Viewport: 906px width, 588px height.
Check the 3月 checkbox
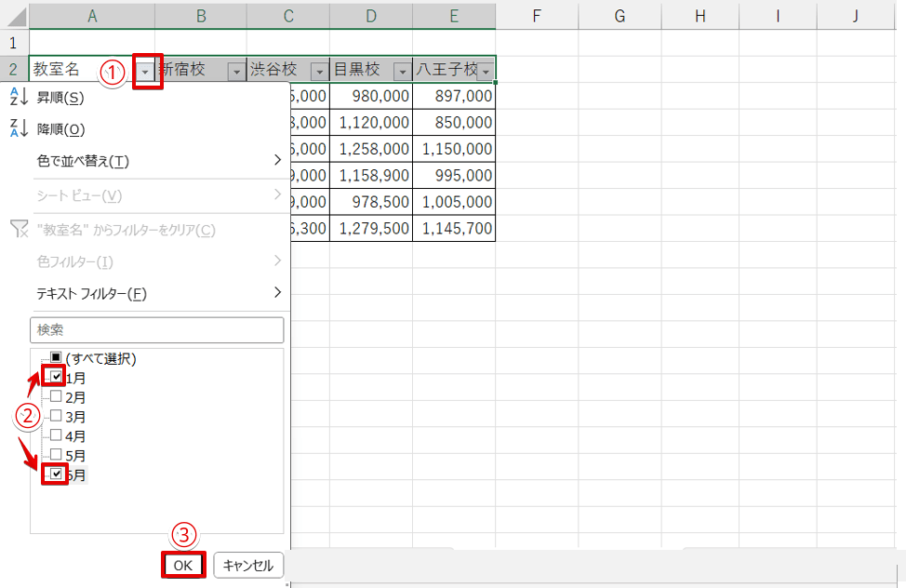click(x=56, y=416)
